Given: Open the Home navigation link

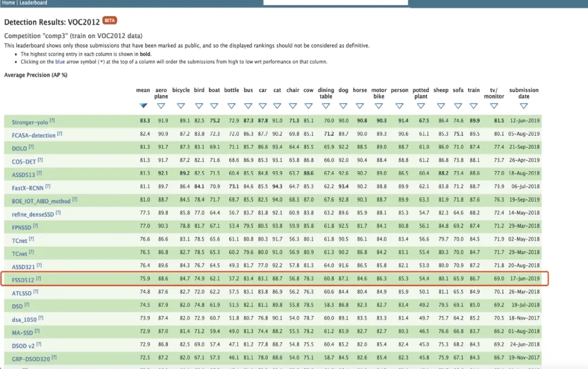Looking at the screenshot, I should (8, 3).
